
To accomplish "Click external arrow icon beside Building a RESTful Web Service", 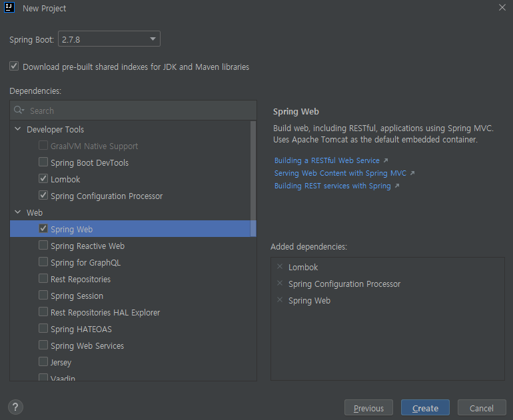I will pyautogui.click(x=386, y=160).
